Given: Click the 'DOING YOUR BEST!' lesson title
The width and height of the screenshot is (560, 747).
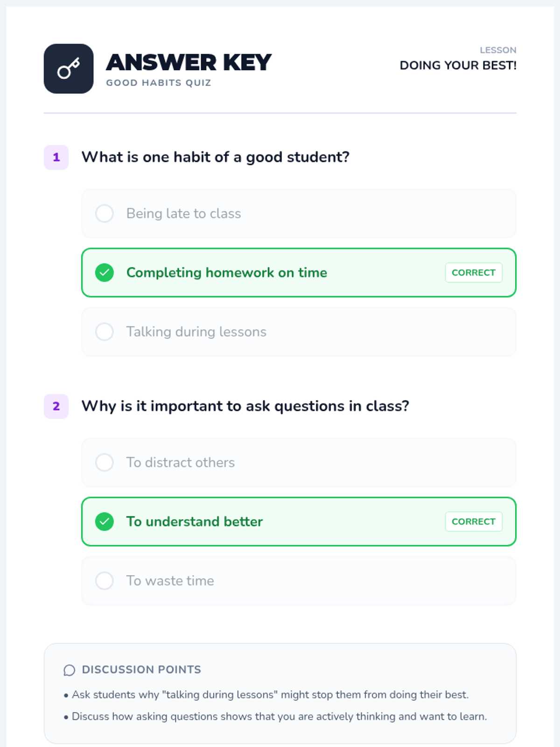Looking at the screenshot, I should click(458, 65).
